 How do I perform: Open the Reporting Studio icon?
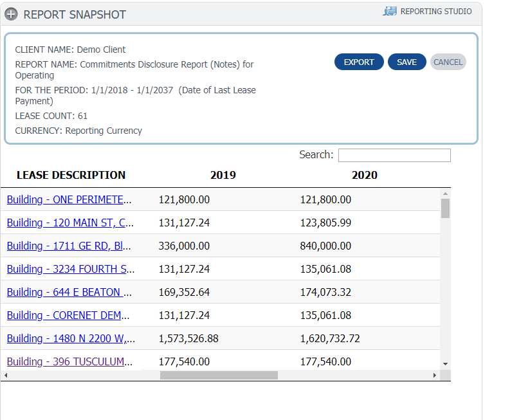(x=390, y=12)
